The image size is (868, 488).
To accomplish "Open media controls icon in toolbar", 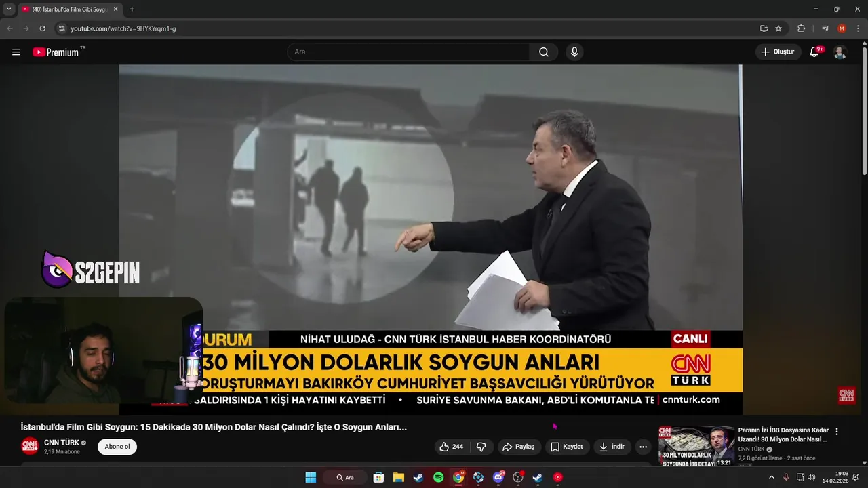I will (825, 28).
